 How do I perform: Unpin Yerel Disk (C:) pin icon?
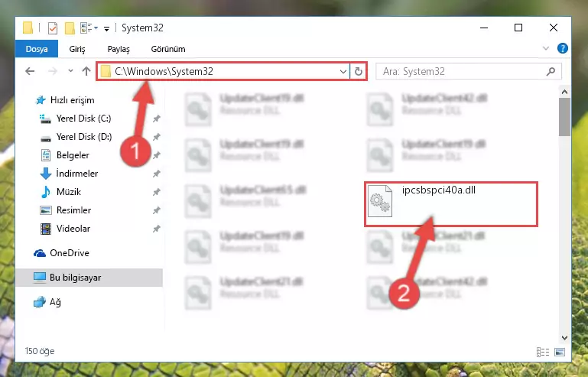[x=157, y=119]
